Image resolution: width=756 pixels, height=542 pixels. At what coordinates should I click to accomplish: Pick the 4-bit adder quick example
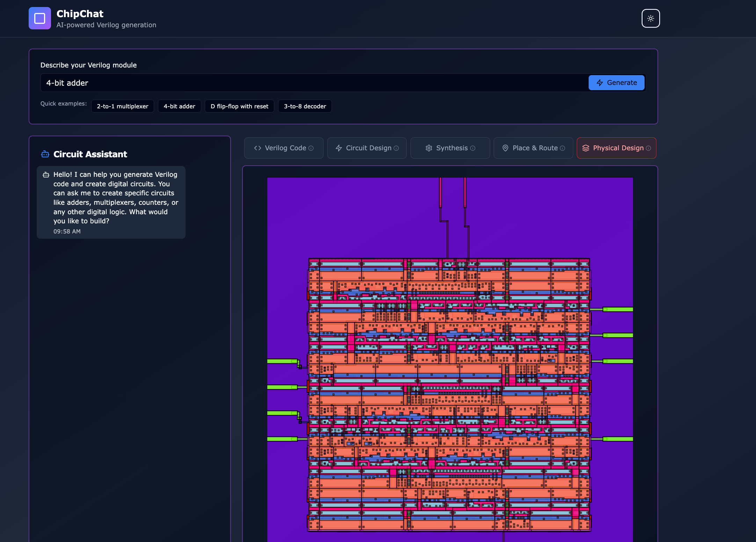[179, 106]
